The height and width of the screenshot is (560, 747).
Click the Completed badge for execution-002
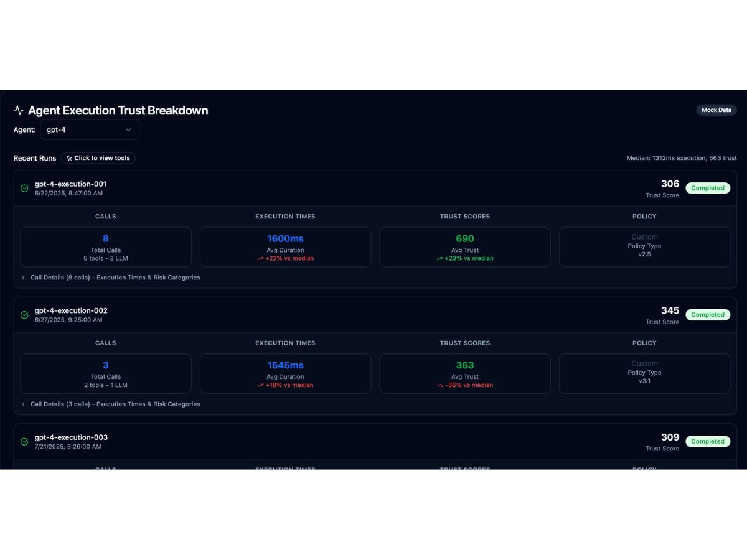(708, 315)
